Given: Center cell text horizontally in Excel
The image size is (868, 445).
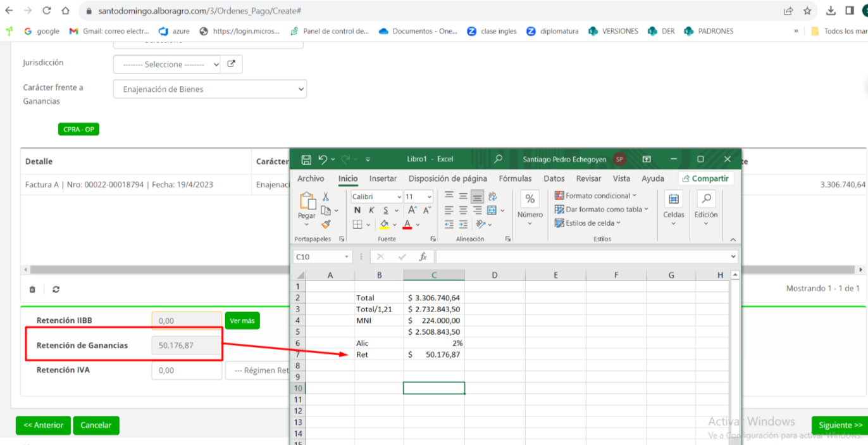Looking at the screenshot, I should tap(463, 210).
